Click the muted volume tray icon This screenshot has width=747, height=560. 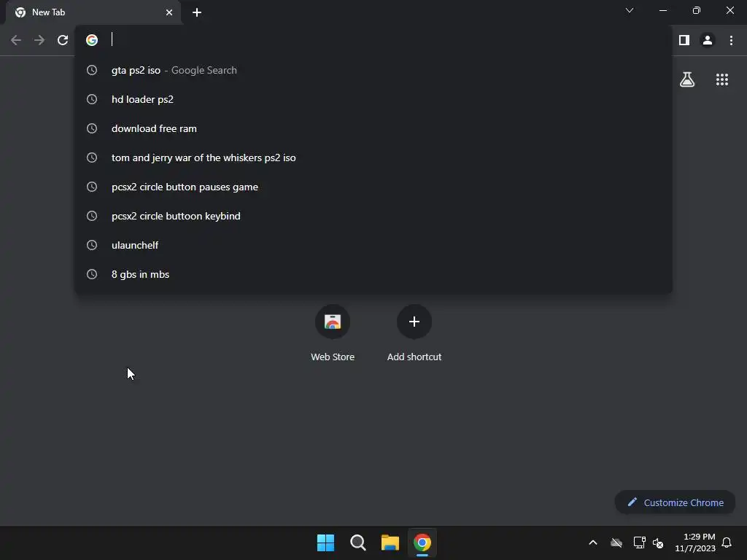coord(658,542)
